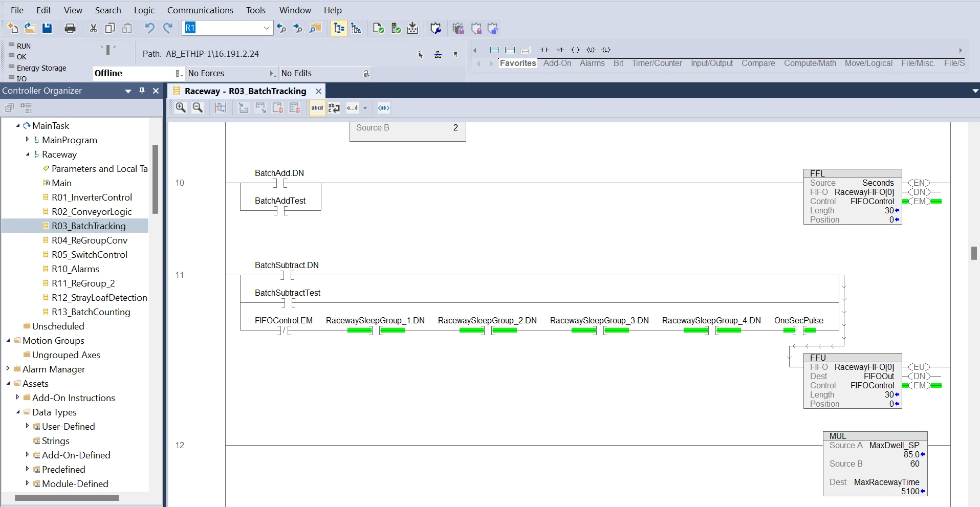This screenshot has height=507, width=980.
Task: Click the Verify Controller icon
Action: 396,28
